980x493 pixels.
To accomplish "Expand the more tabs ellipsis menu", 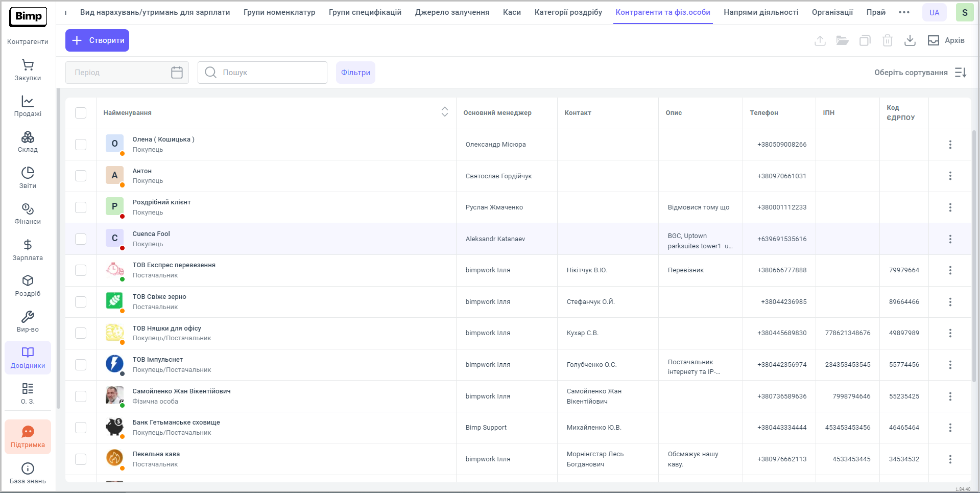I will point(904,12).
